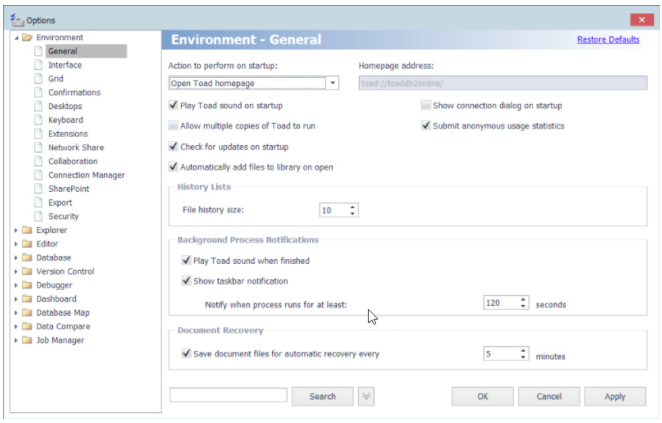
Task: Click the File history size field
Action: click(x=334, y=210)
